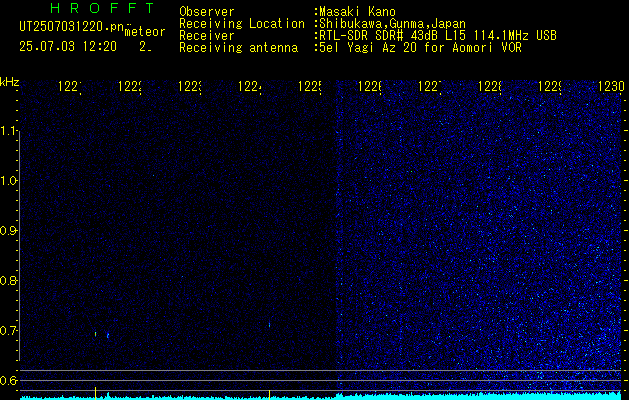This screenshot has width=629, height=400.
Task: Select the file name UT2507031220.pn
Action: (72, 27)
